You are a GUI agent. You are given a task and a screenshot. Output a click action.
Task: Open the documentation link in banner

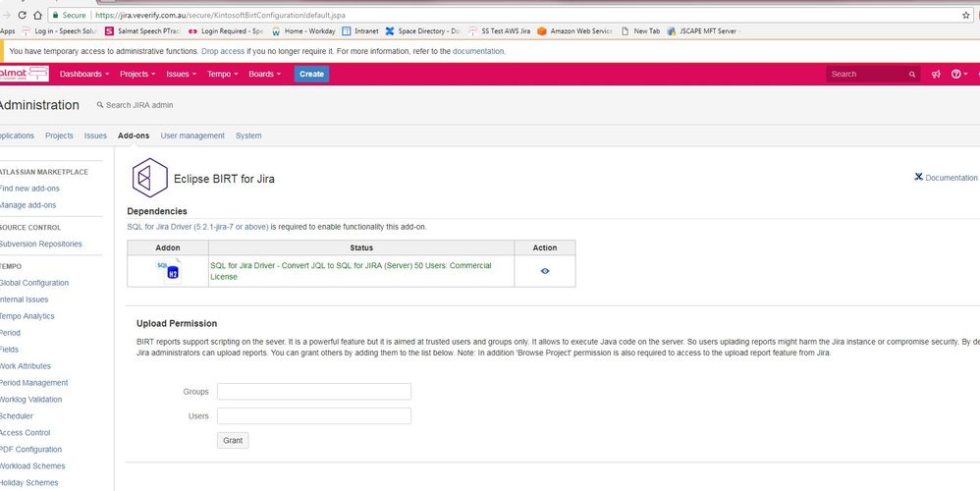pyautogui.click(x=478, y=51)
